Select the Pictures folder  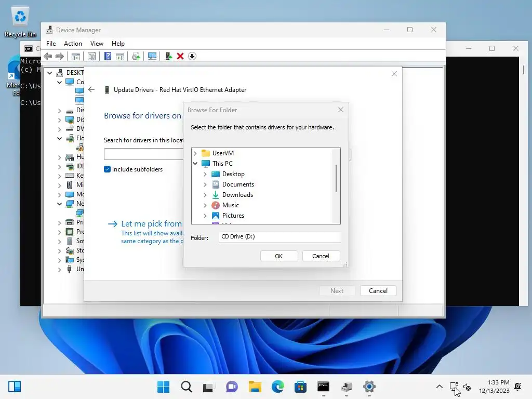pyautogui.click(x=233, y=216)
